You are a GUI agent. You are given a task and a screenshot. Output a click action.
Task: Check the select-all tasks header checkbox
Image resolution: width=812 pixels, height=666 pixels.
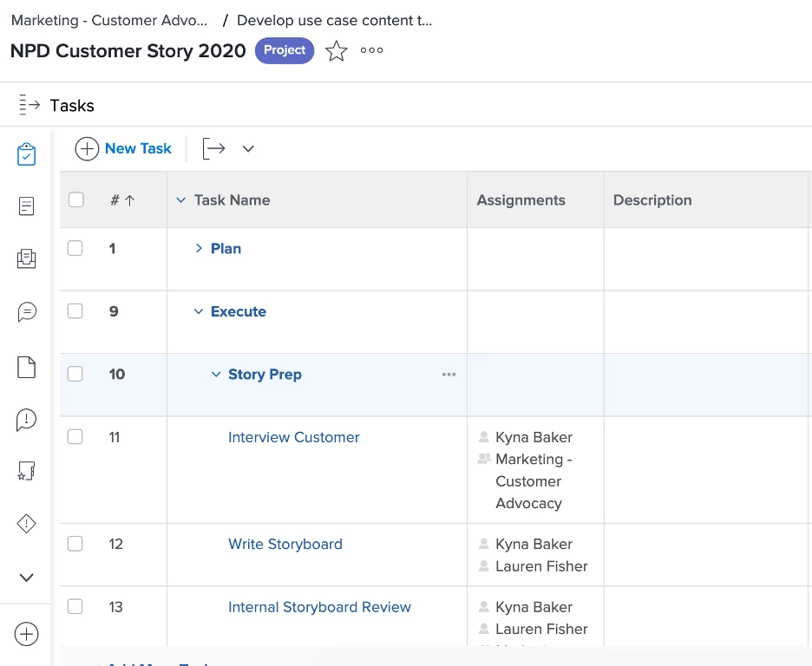pyautogui.click(x=76, y=199)
